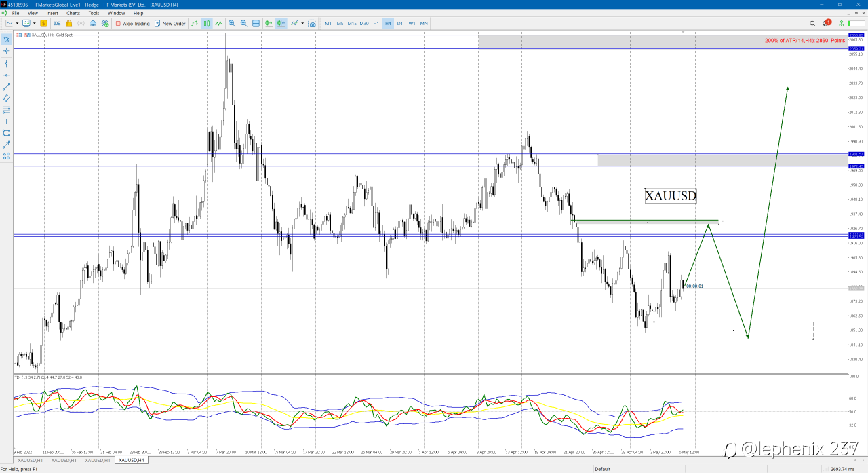Expand the profiles dropdown arrow
Viewport: 868px width, 473px height.
[35, 23]
